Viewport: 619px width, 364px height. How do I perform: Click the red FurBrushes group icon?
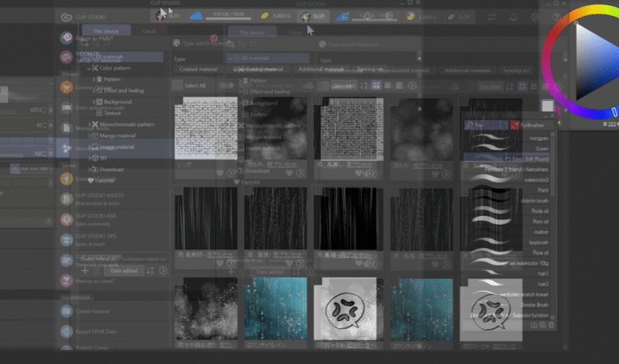515,125
